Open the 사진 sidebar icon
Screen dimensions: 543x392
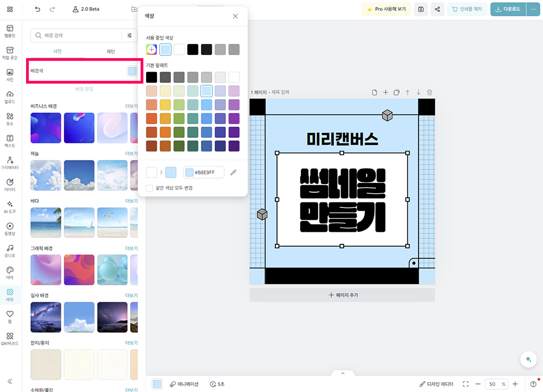coord(10,75)
